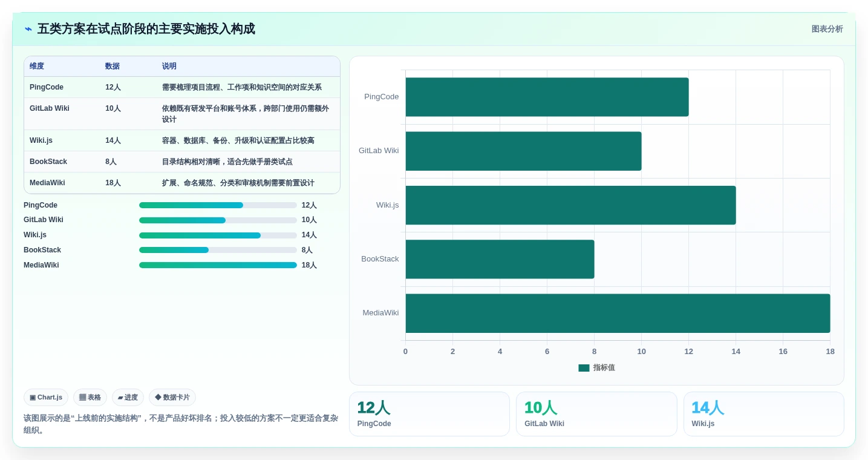Click the BookStack progress bar

(x=218, y=250)
